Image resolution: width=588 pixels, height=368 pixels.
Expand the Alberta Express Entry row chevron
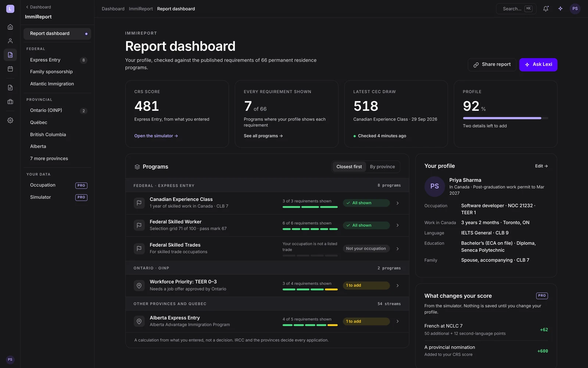[x=398, y=321]
